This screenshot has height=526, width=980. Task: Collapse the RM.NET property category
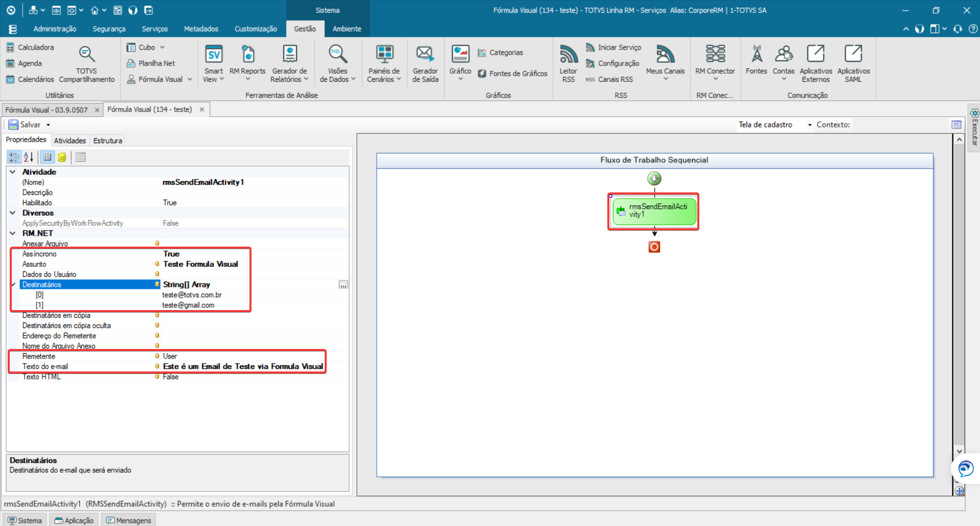tap(13, 233)
